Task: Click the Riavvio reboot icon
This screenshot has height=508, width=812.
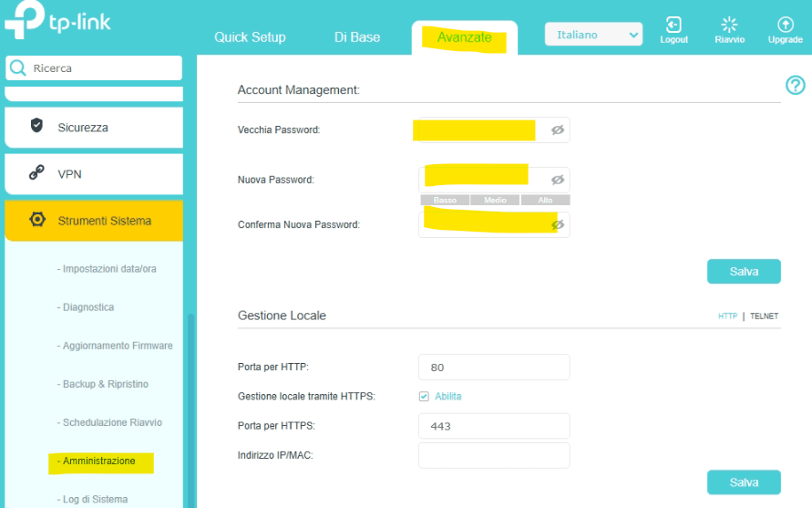Action: pos(729,26)
